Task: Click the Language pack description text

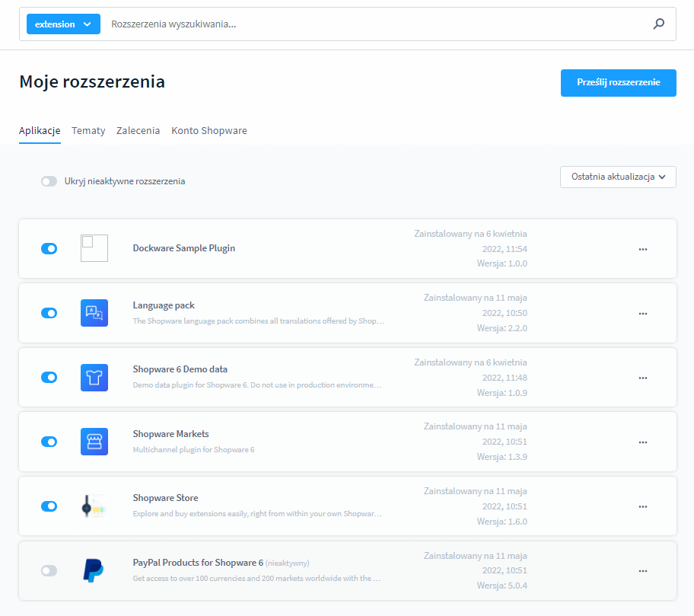Action: tap(259, 321)
